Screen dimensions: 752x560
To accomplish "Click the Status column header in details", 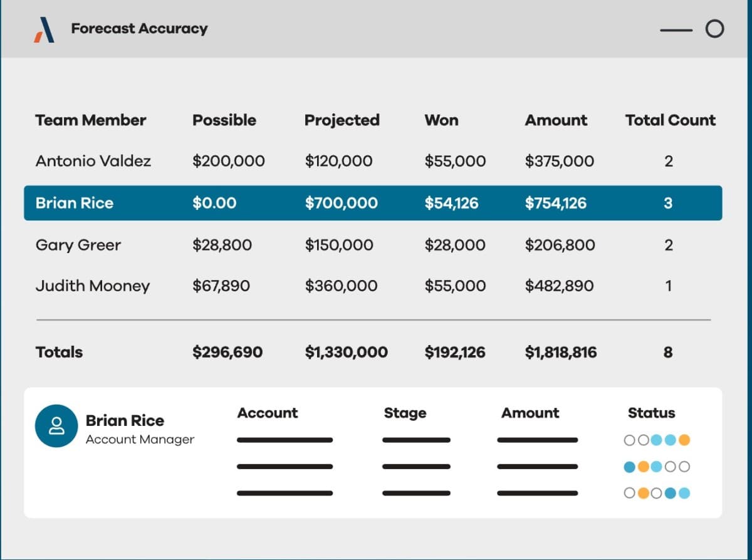I will [651, 413].
